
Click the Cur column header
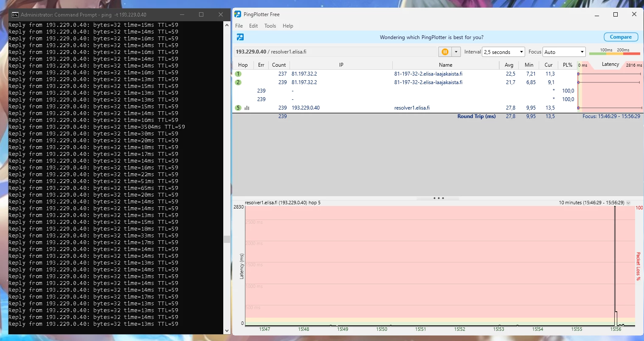click(x=548, y=65)
